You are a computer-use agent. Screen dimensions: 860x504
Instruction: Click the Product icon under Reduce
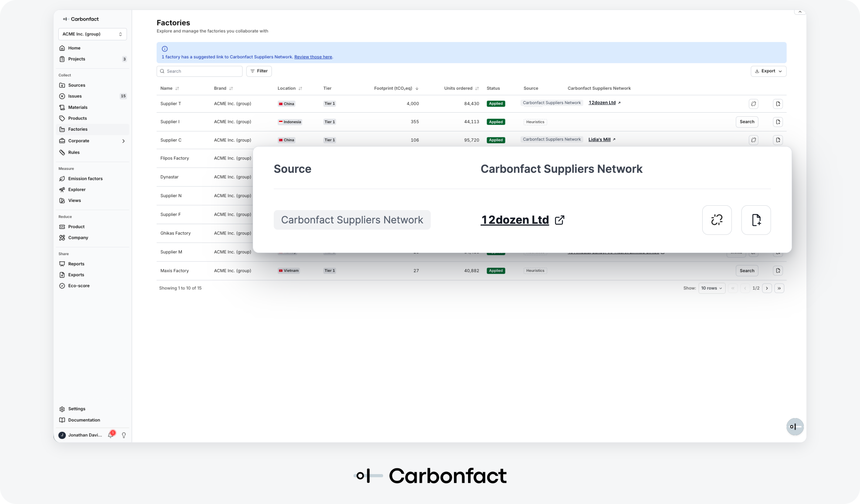click(62, 227)
